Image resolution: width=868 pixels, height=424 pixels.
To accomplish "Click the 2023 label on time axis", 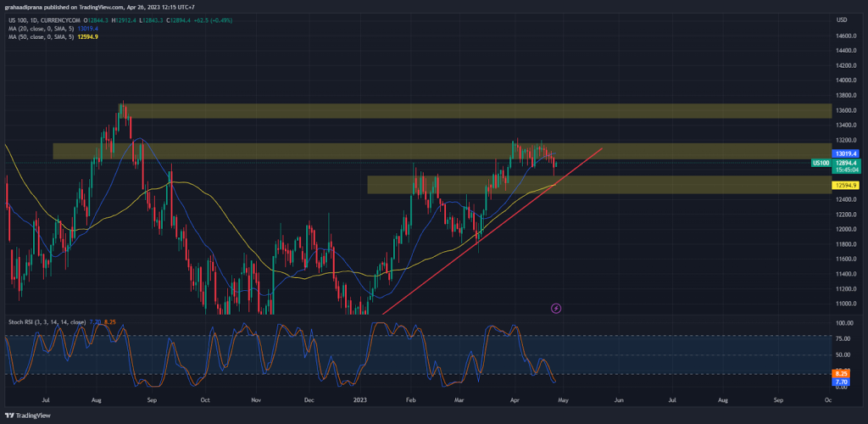I will 359,399.
